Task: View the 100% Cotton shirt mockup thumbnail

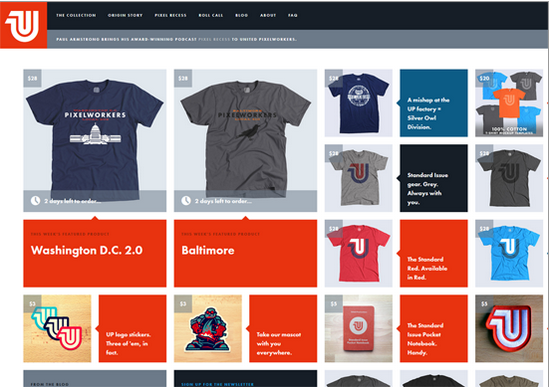Action: coord(509,103)
